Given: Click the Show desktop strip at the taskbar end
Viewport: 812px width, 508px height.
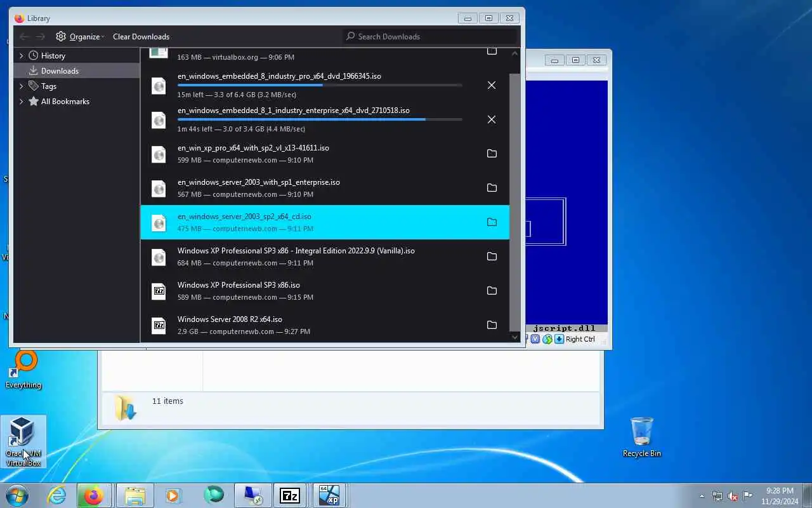Looking at the screenshot, I should coord(807,496).
